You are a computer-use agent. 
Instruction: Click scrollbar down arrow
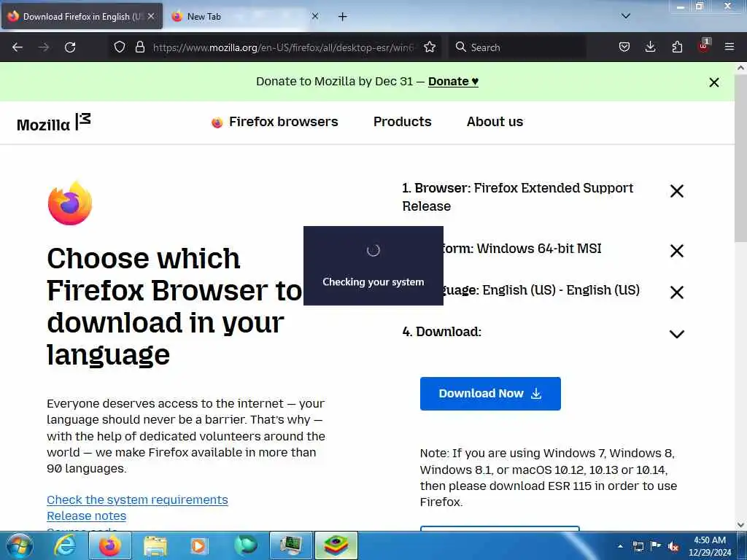point(740,525)
